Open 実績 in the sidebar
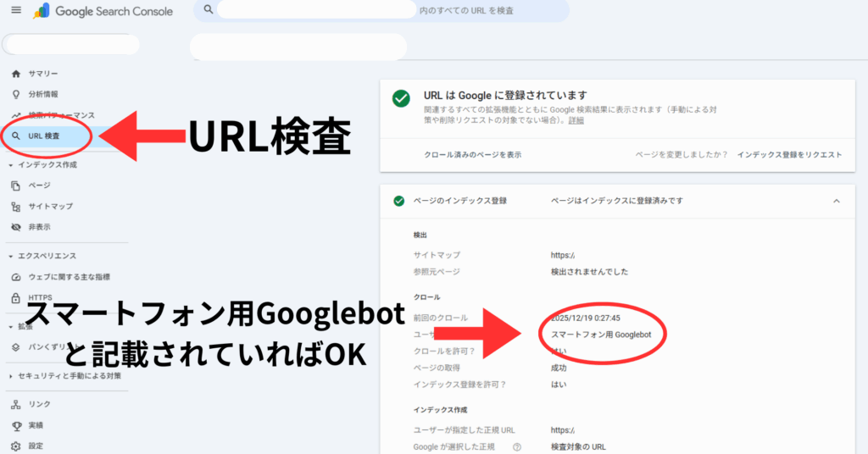868x454 pixels. 36,425
